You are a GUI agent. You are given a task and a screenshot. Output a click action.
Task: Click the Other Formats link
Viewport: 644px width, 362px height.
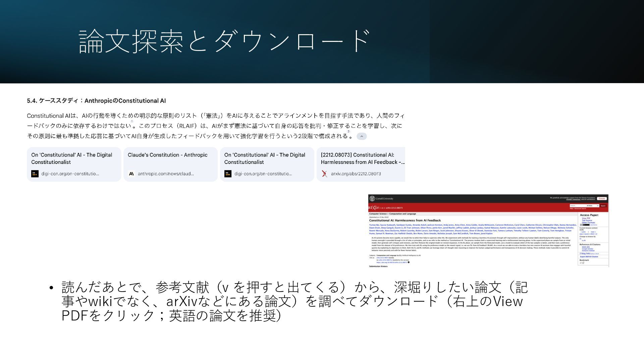tap(588, 223)
